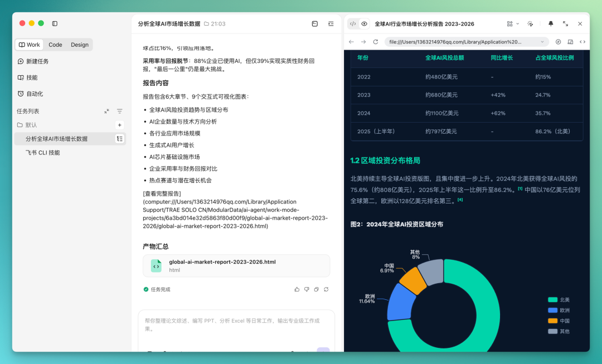The width and height of the screenshot is (602, 364).
Task: Switch to the Code mode tab
Action: tap(55, 45)
